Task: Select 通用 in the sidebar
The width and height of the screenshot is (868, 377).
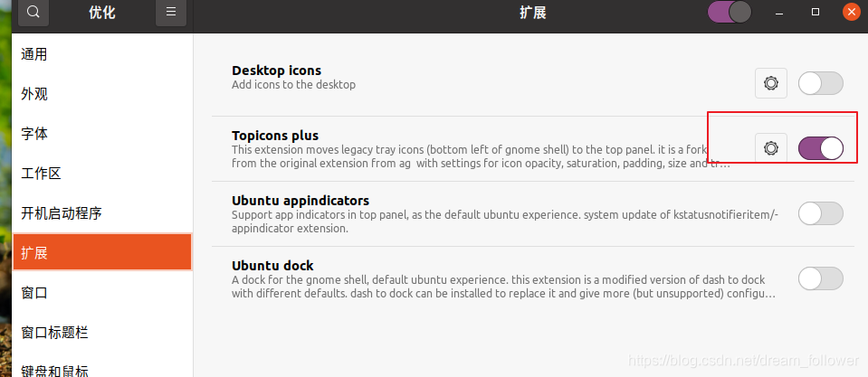Action: (102, 54)
